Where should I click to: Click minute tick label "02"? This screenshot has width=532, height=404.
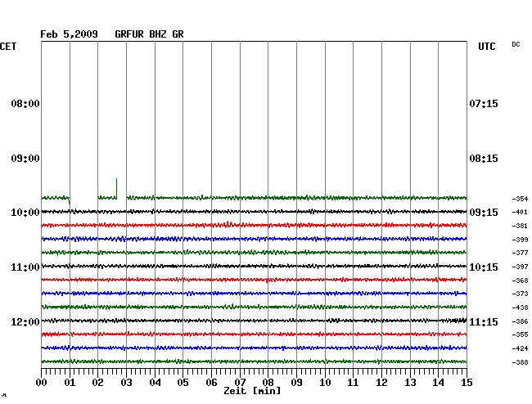coord(97,383)
